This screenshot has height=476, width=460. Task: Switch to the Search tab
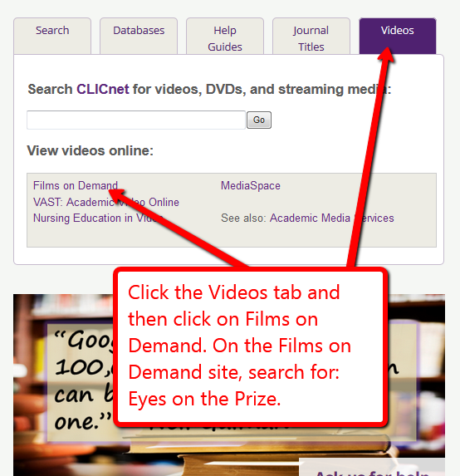(52, 36)
